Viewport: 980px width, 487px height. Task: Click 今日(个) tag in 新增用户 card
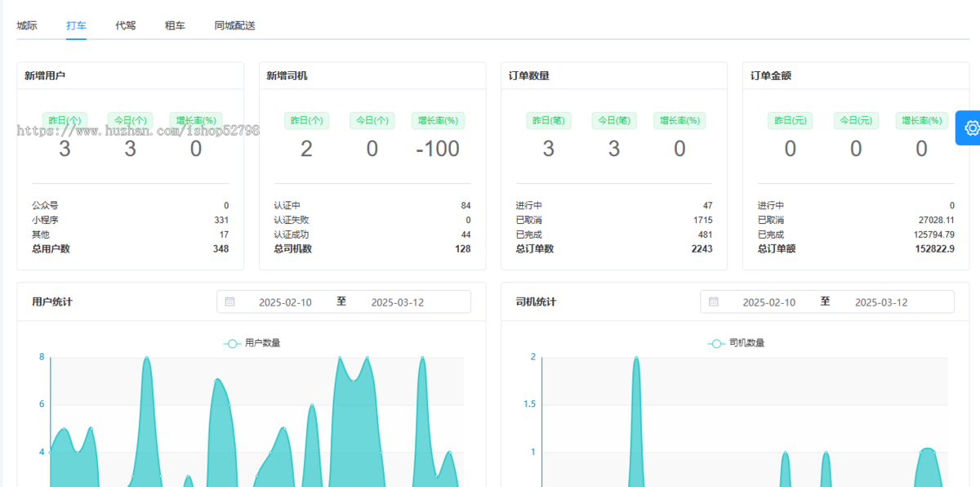pyautogui.click(x=130, y=121)
